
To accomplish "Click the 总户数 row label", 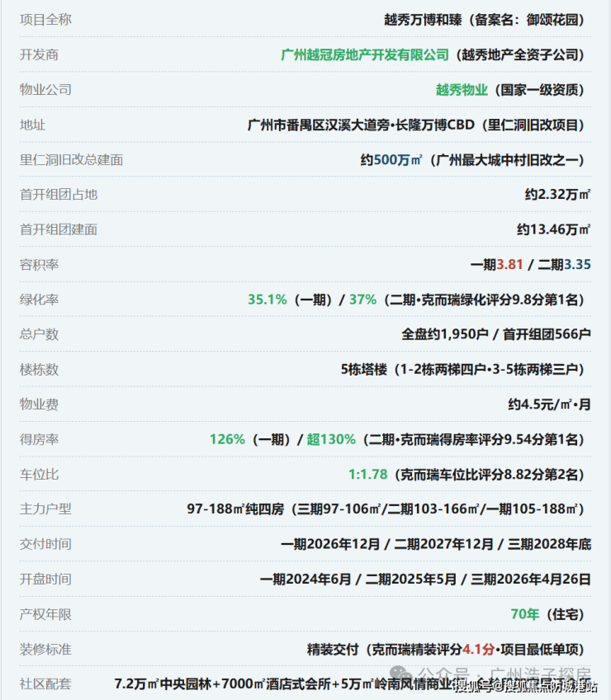I will [39, 334].
